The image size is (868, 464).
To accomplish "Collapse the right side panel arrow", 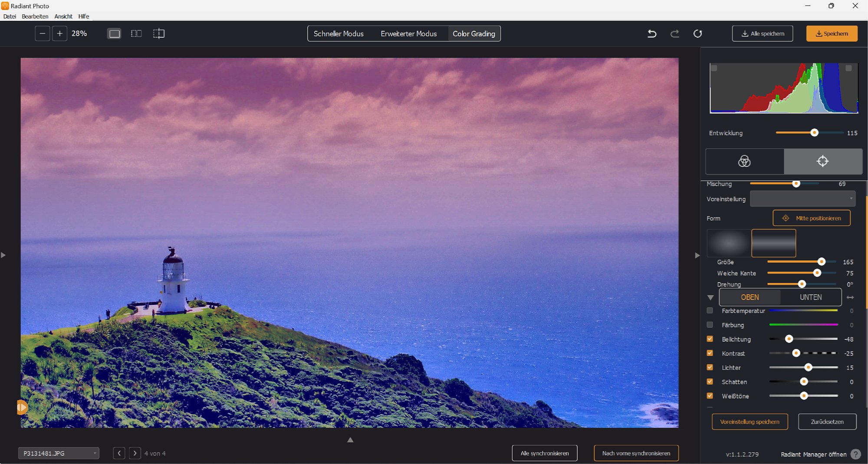I will coord(697,255).
